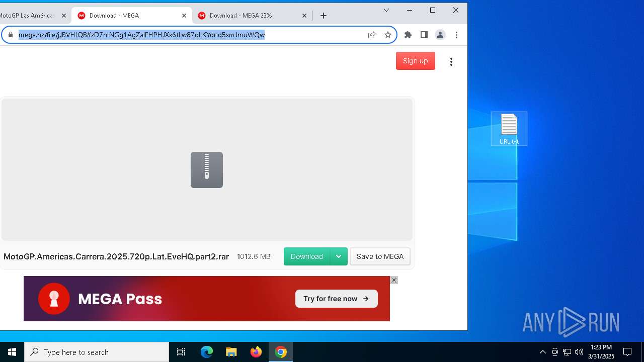644x362 pixels.
Task: Click the mega.nz URL in address bar
Action: tap(141, 35)
